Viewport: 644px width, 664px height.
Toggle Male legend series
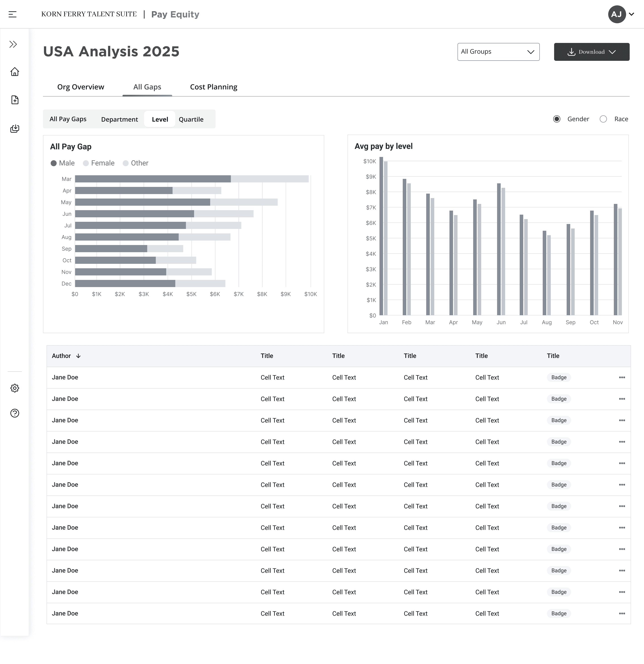(x=63, y=163)
